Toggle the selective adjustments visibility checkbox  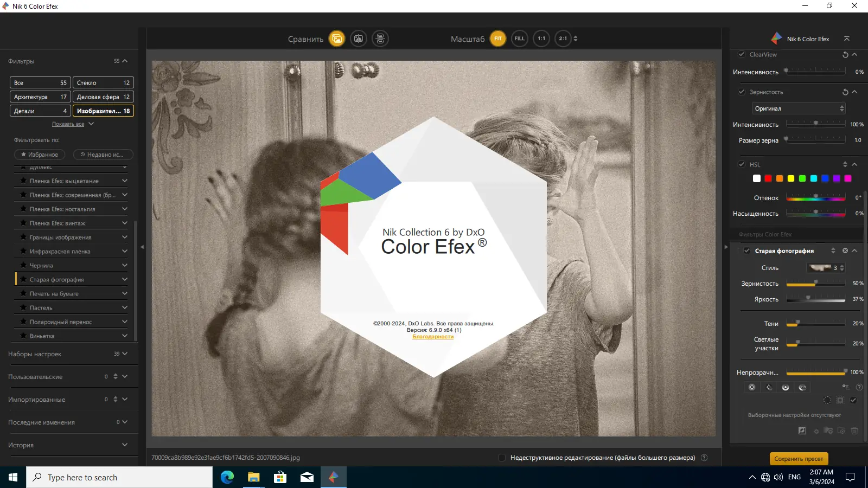click(x=853, y=400)
